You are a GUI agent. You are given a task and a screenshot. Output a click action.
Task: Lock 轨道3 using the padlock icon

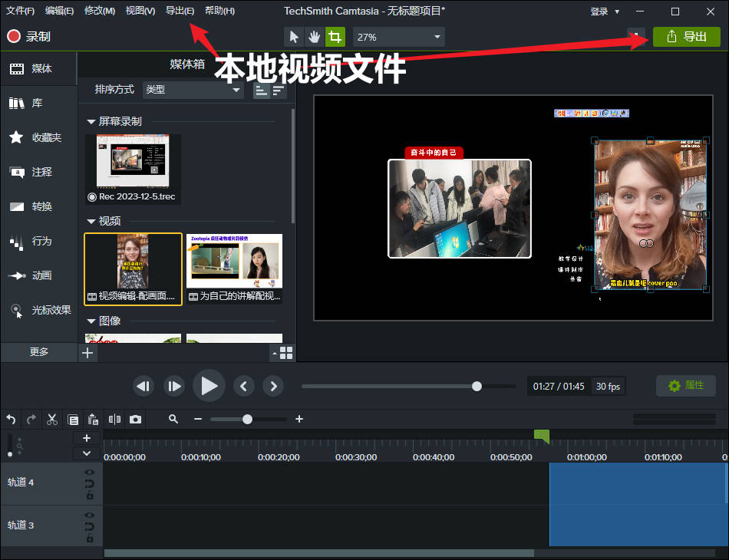90,538
